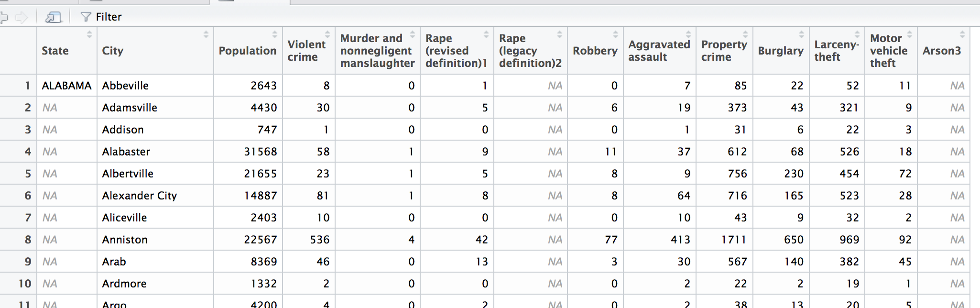Click Anniston's population value 22567
Viewport: 980px width, 308px height.
pos(260,240)
